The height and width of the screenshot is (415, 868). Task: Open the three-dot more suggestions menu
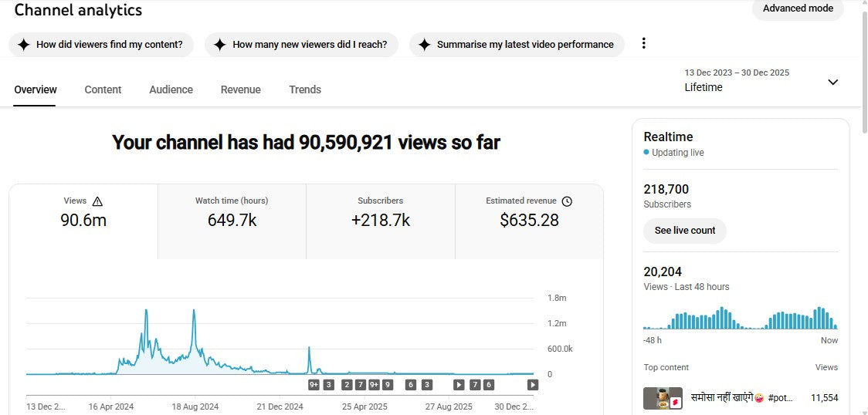click(644, 44)
